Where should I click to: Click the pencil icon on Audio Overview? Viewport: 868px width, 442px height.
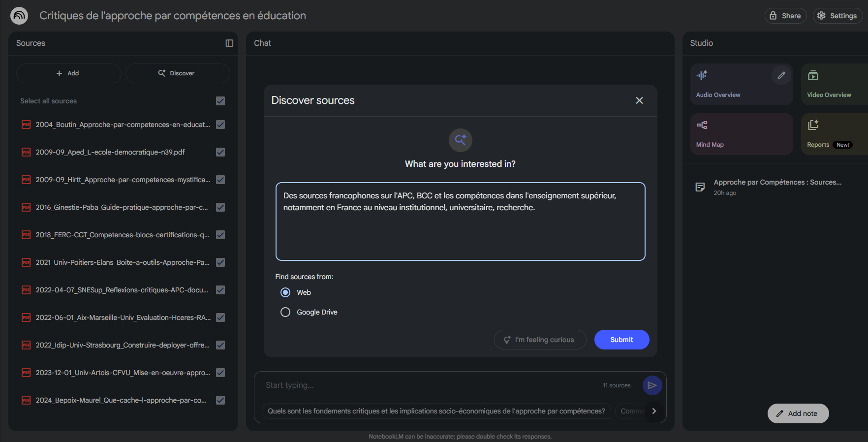(781, 75)
